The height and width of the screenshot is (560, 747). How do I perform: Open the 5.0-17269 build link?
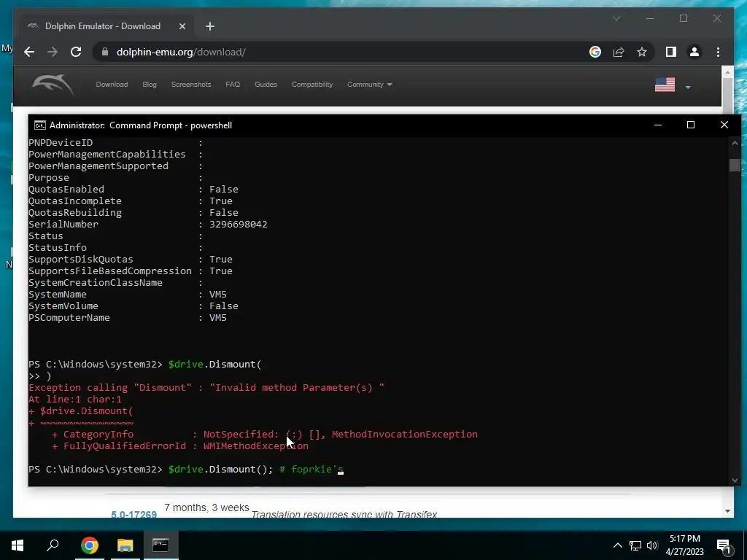pos(134,514)
